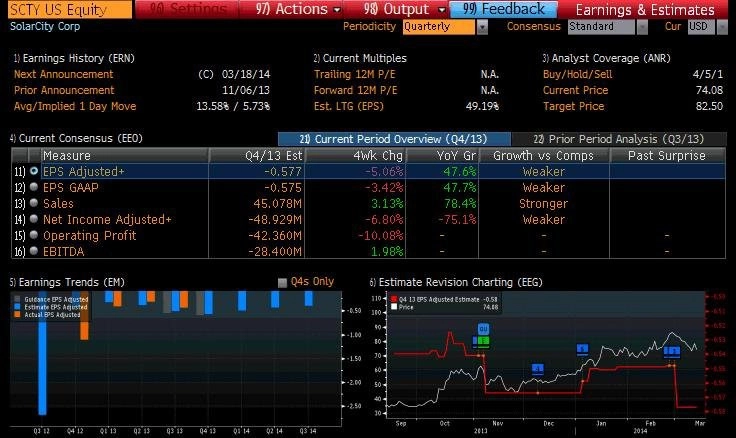736x438 pixels.
Task: Open 3) Analyst Coverage (ANR)
Action: (606, 58)
